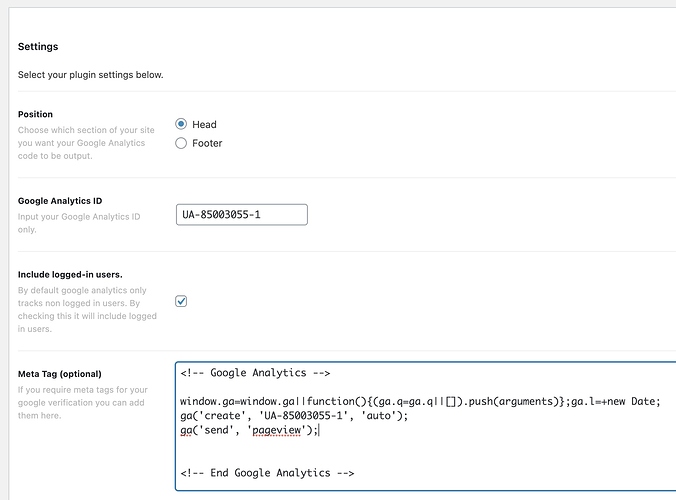Click the '<!-- Google Analytics -->' comment line
The height and width of the screenshot is (500, 676).
point(255,373)
